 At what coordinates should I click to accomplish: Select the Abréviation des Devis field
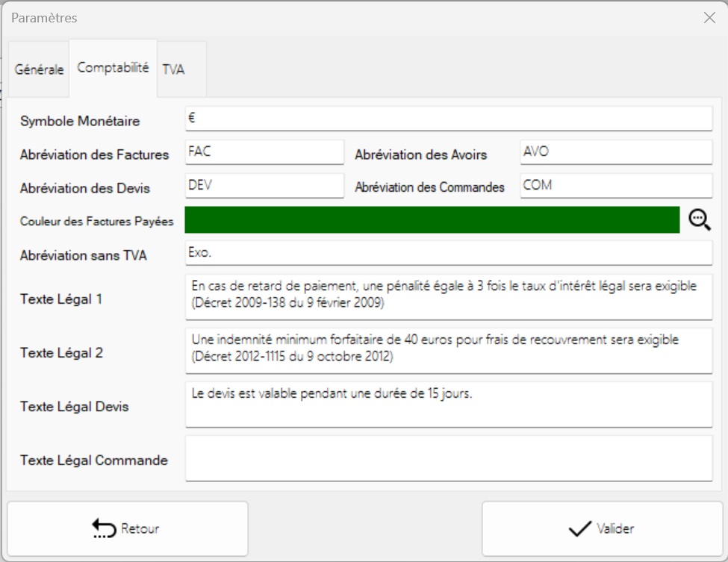coord(264,186)
